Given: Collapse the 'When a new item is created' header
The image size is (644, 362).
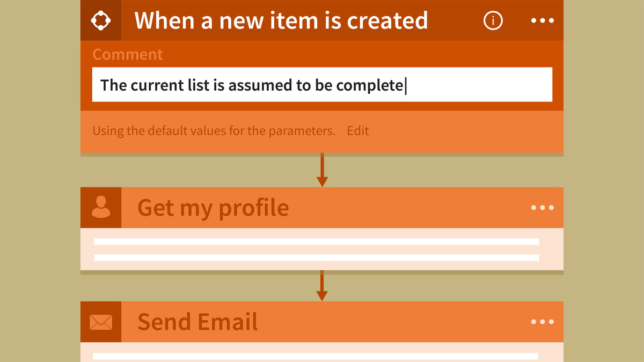Looking at the screenshot, I should (x=281, y=20).
